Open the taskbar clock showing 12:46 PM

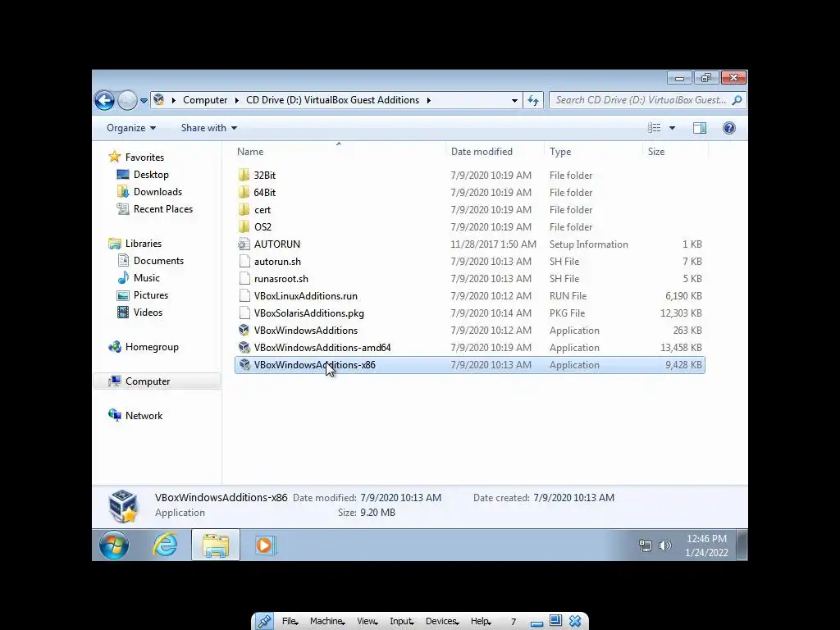(x=706, y=546)
